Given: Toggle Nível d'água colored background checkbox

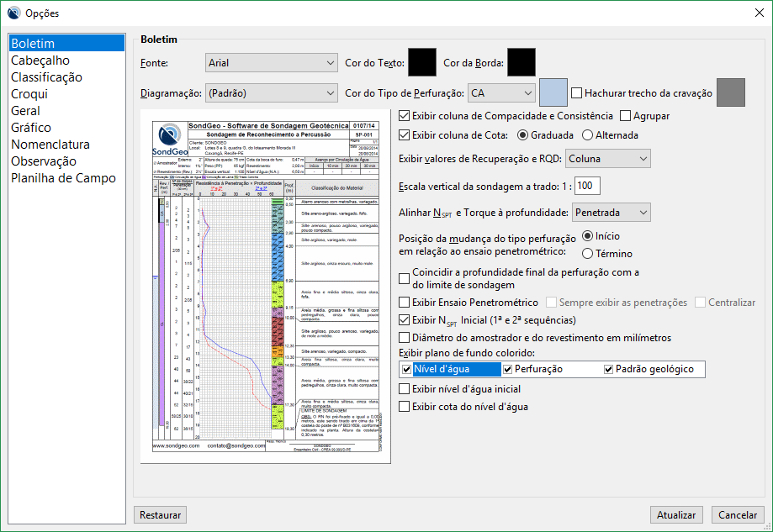Looking at the screenshot, I should tap(407, 369).
